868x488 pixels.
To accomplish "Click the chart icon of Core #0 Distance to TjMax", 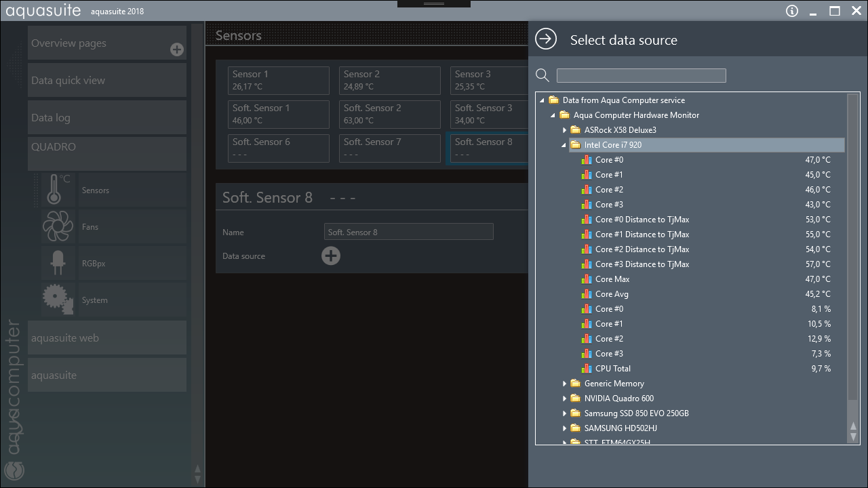I will 587,220.
